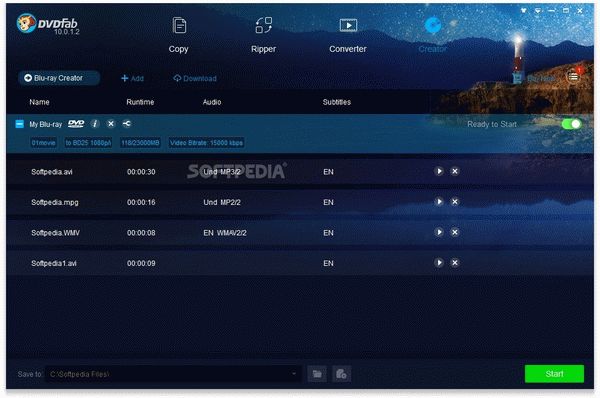The height and width of the screenshot is (398, 600).
Task: Click the Buy Now cart link
Action: point(534,78)
